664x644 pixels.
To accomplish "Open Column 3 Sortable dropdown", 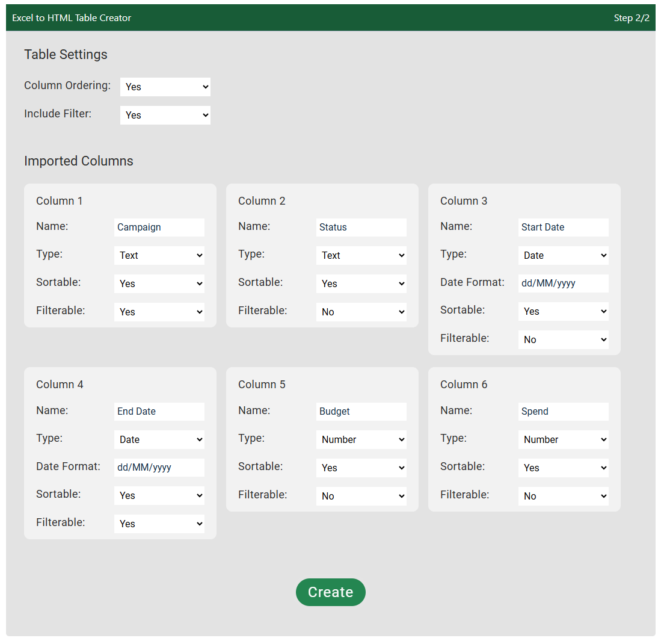I will click(x=563, y=311).
